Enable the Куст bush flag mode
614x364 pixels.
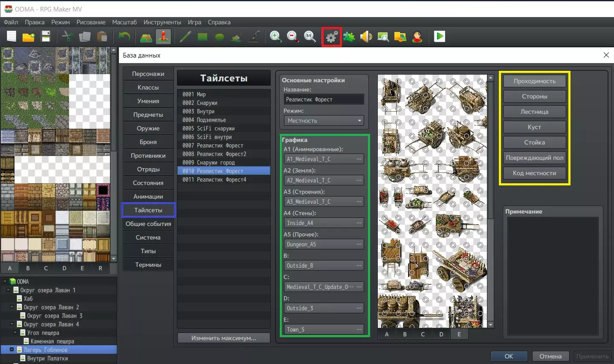point(534,127)
